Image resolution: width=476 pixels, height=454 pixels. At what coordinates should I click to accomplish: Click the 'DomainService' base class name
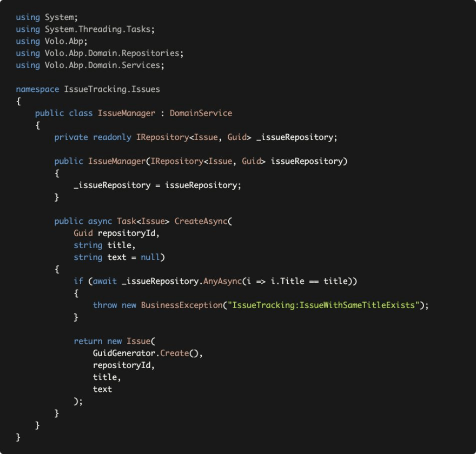(201, 113)
